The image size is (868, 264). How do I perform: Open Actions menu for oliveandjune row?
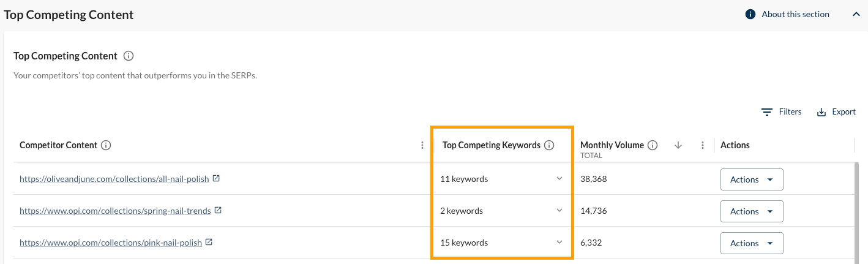(752, 179)
